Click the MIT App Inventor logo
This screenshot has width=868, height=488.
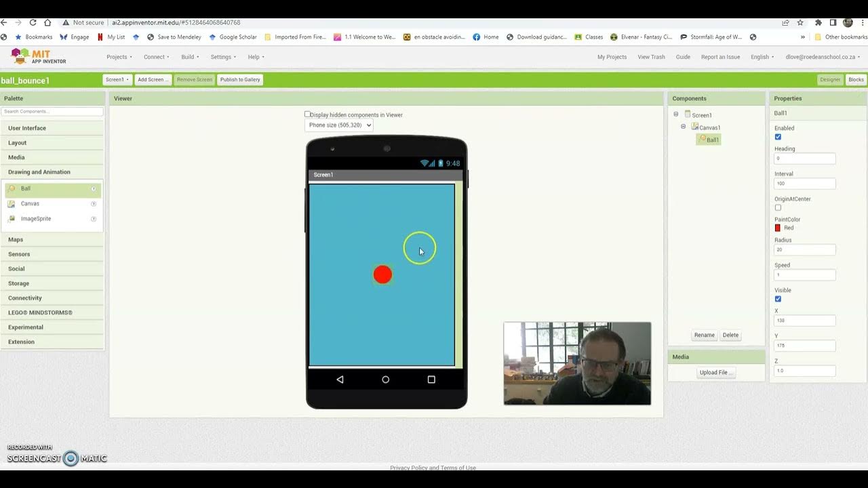tap(39, 56)
